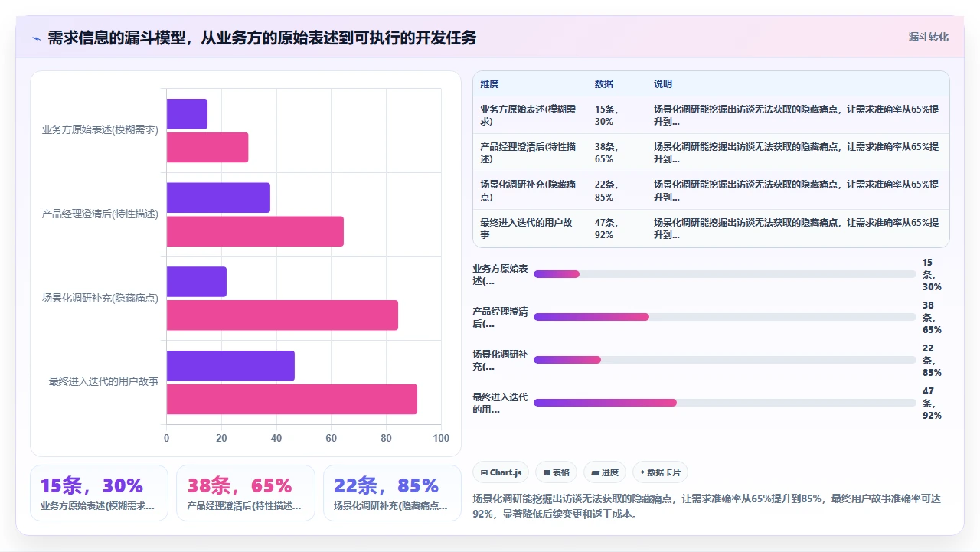The image size is (980, 552).
Task: Click the 漏斗转化 badge in the header
Action: pyautogui.click(x=928, y=37)
